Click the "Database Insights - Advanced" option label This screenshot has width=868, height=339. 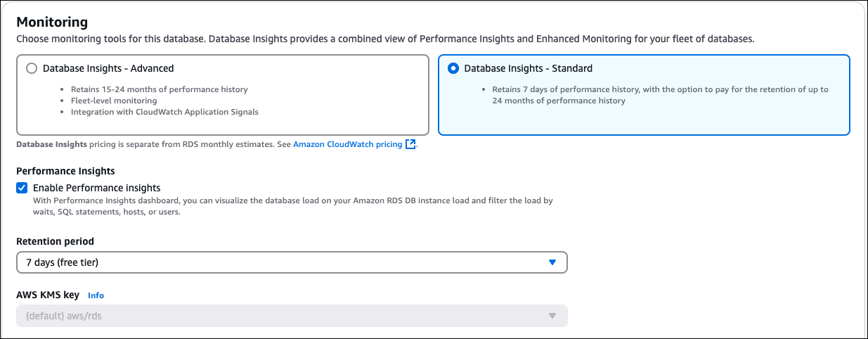(108, 69)
